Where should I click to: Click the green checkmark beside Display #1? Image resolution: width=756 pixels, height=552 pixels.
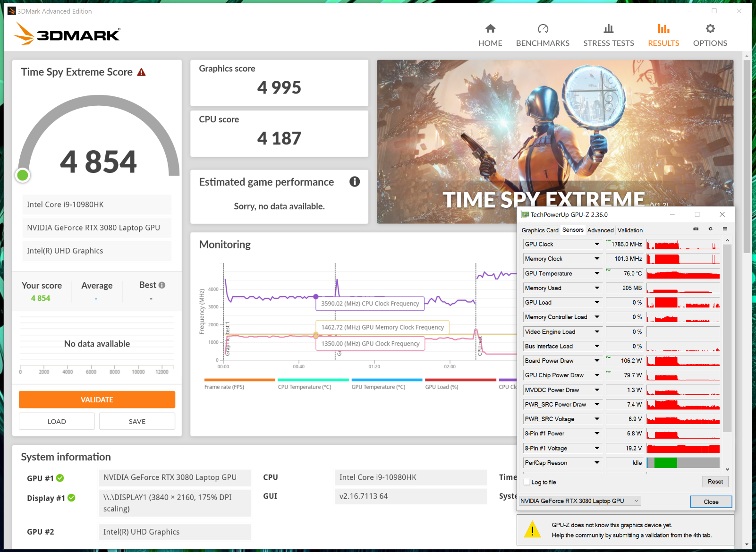[71, 498]
